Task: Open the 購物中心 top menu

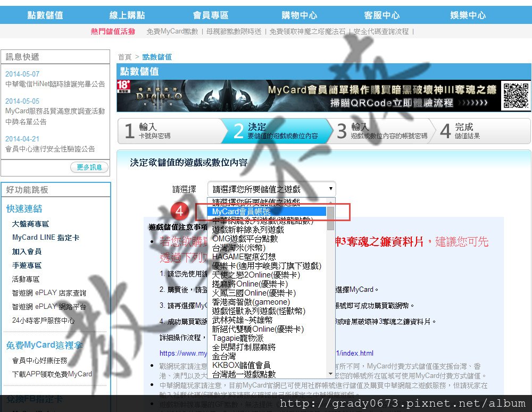Action: (x=299, y=15)
